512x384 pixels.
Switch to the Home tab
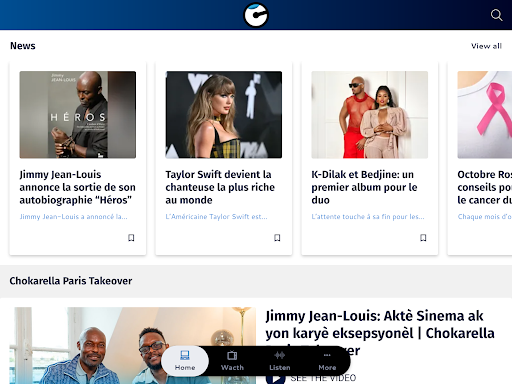click(185, 361)
